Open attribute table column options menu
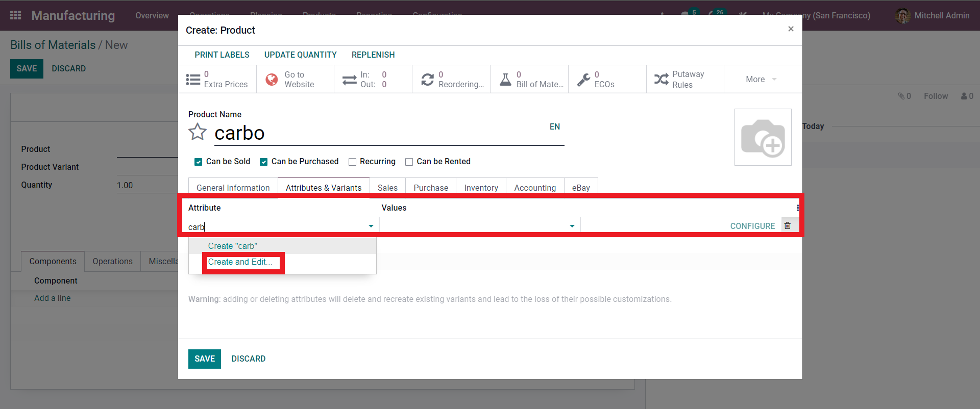Screen dimensions: 980x409 point(797,208)
